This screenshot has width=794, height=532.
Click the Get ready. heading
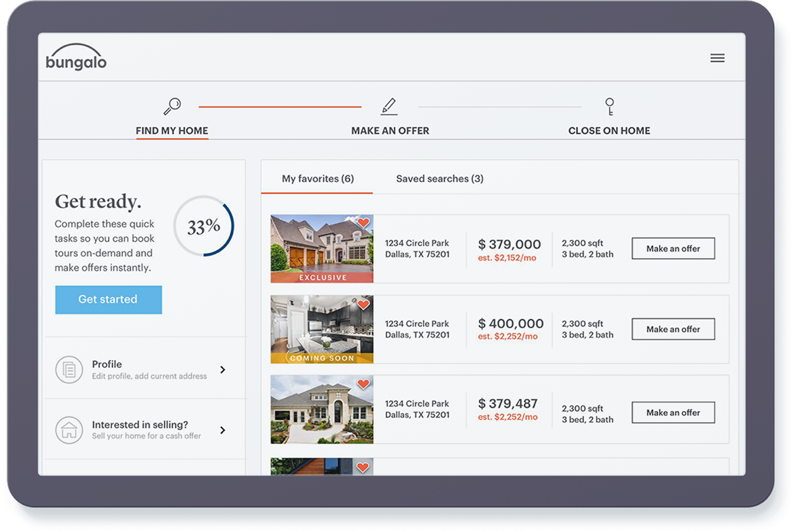98,201
